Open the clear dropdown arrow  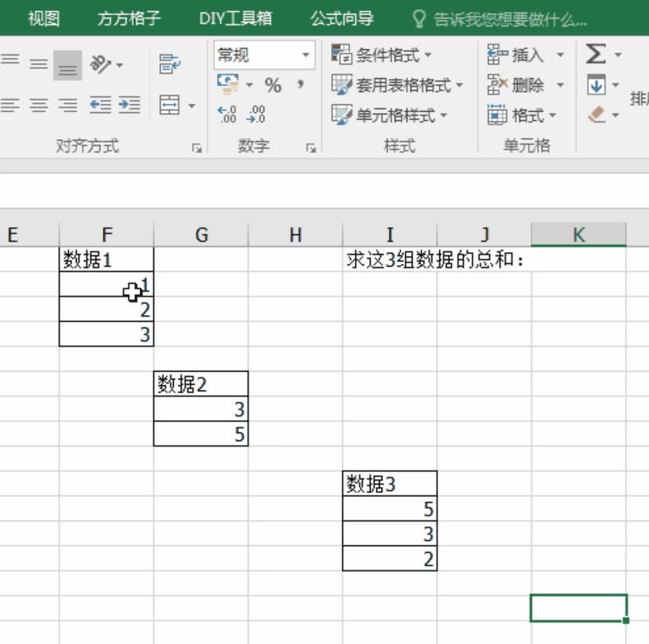(616, 115)
